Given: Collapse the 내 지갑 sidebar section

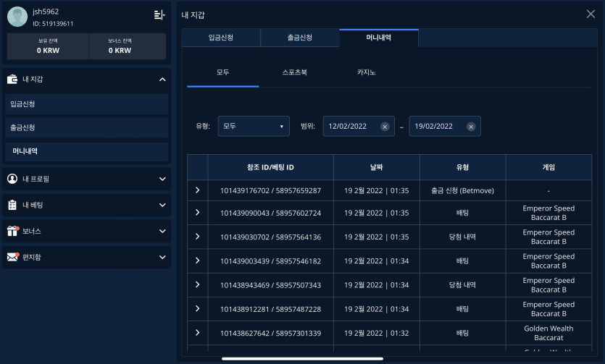Looking at the screenshot, I should coord(162,80).
